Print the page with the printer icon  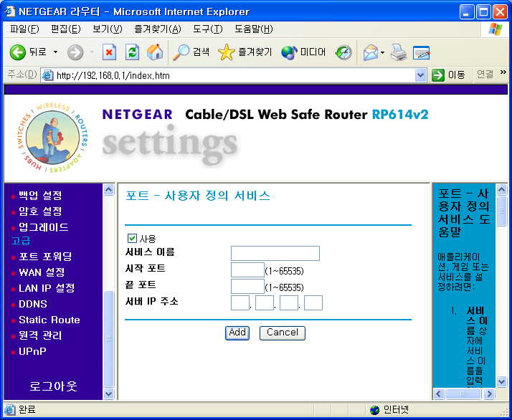(399, 52)
